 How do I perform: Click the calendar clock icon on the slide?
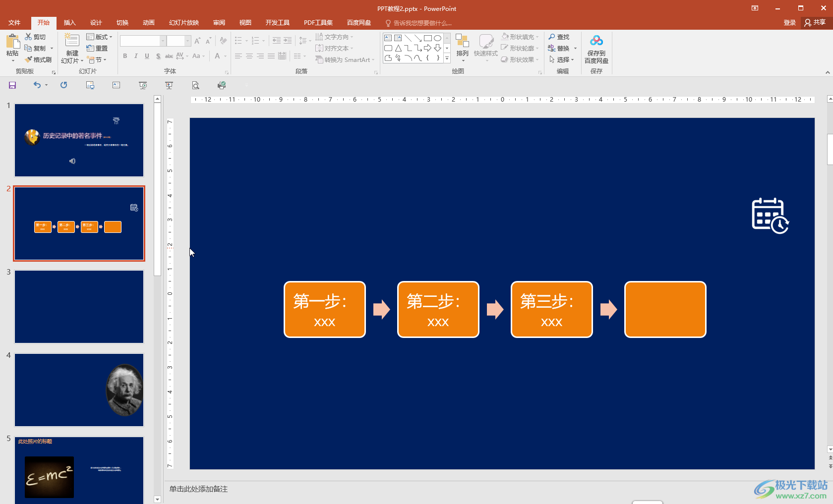tap(770, 216)
